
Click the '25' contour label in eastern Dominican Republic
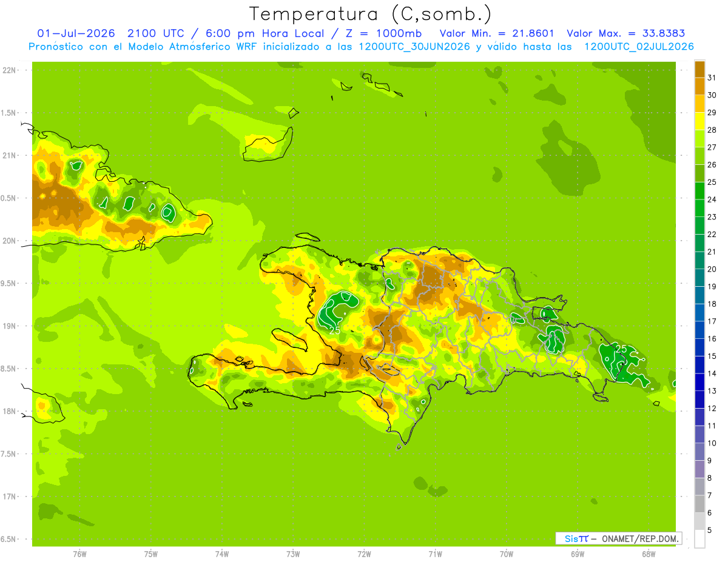click(x=621, y=349)
